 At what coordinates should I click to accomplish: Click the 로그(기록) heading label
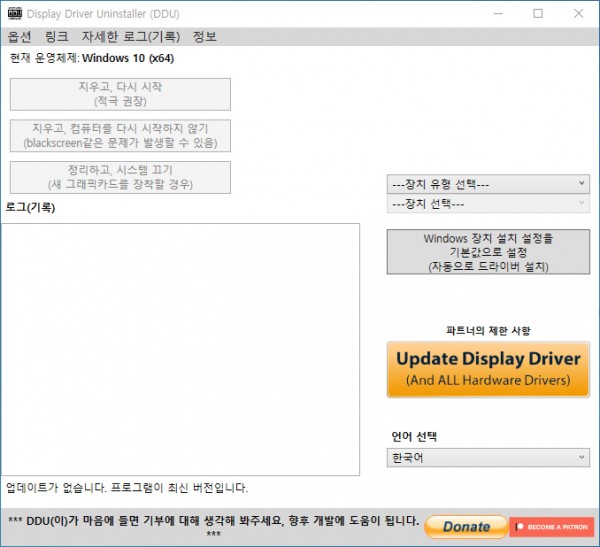[x=30, y=207]
